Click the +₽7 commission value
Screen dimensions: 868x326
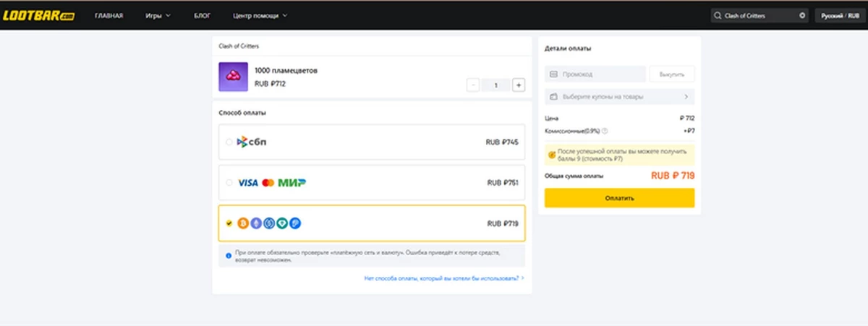coord(689,131)
